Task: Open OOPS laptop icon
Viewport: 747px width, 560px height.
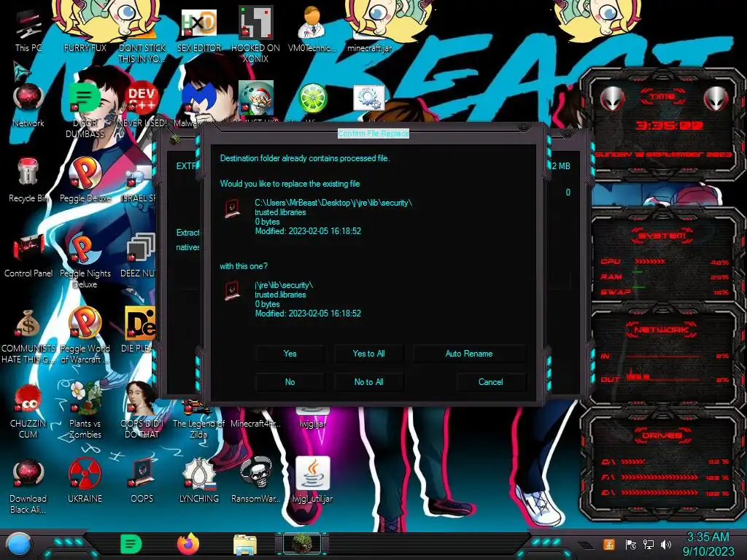Action: 142,481
